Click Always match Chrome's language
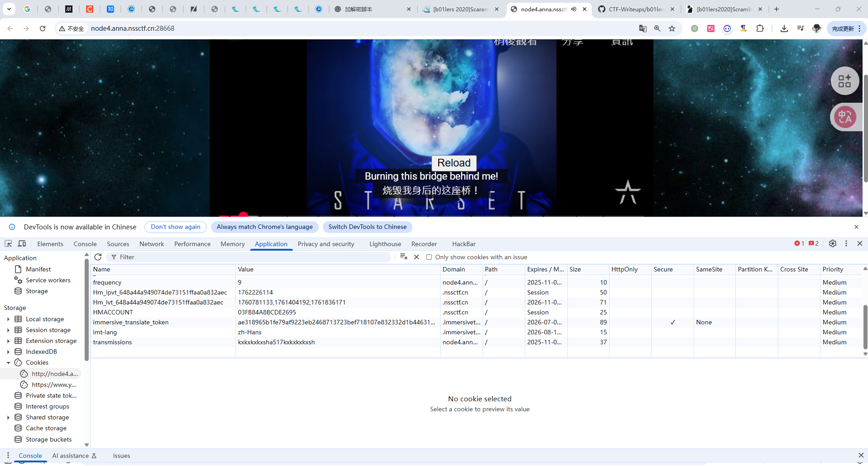Screen dimensions: 868x466 [264, 227]
